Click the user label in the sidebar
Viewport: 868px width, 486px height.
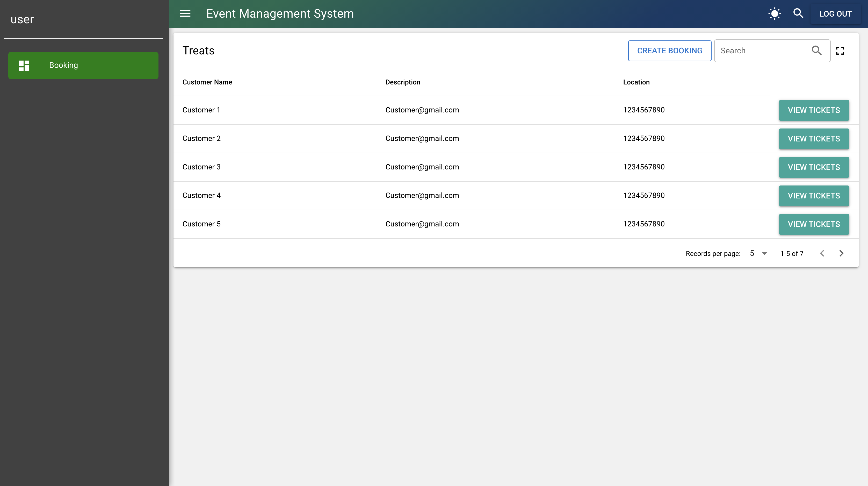coord(22,19)
